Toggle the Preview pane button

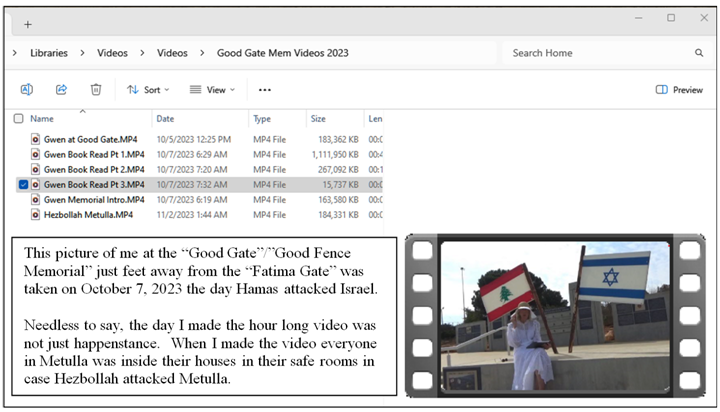tap(679, 89)
